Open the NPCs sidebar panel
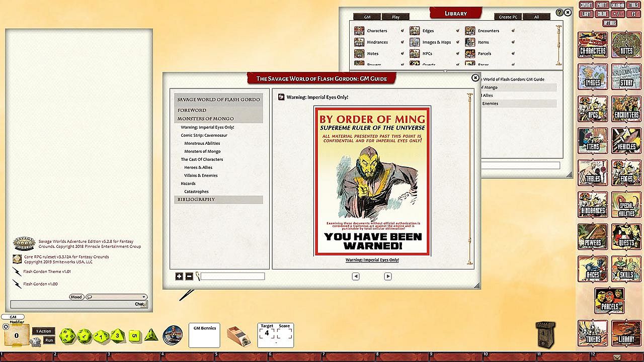Image resolution: width=644 pixels, height=362 pixels. point(593,110)
